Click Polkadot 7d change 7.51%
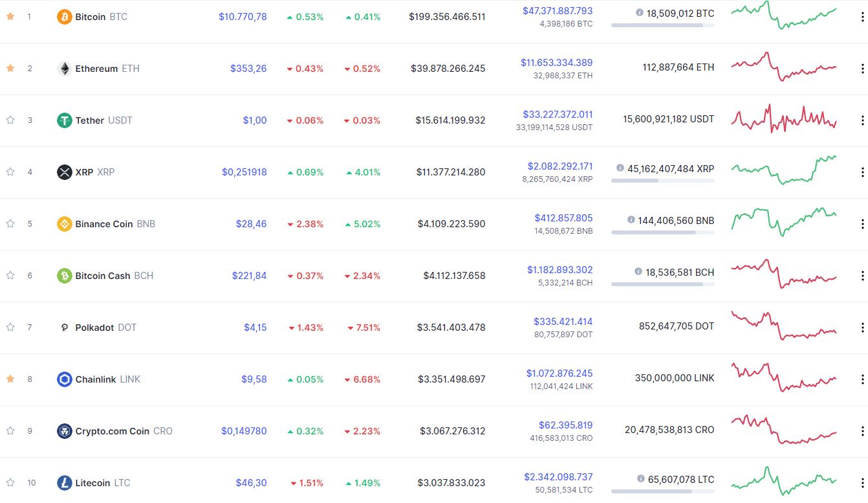This screenshot has width=868, height=503. pyautogui.click(x=363, y=328)
